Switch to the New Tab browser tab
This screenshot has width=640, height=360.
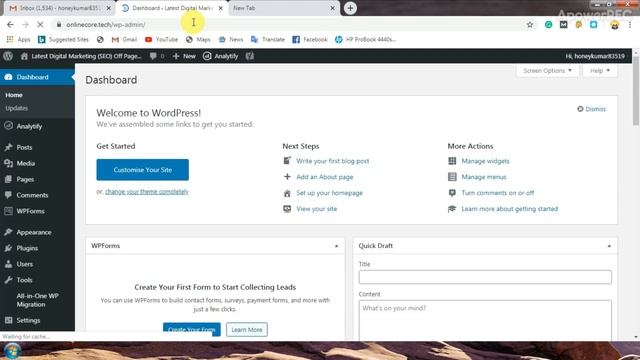pos(284,8)
